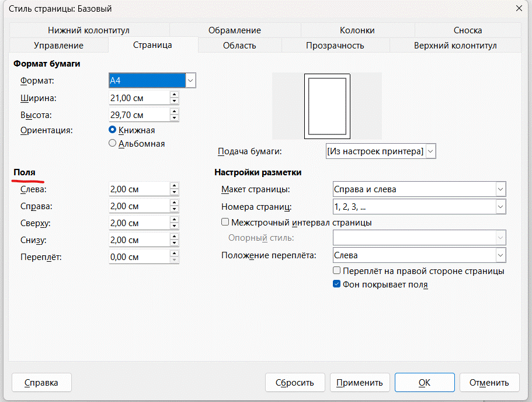The width and height of the screenshot is (532, 402).
Task: Open the Формат paper size dropdown
Action: coord(190,80)
